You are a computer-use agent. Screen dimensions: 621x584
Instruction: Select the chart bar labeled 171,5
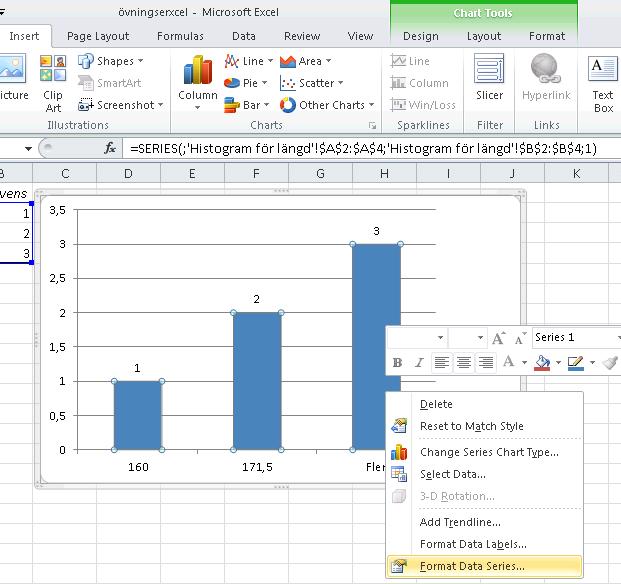pos(257,381)
